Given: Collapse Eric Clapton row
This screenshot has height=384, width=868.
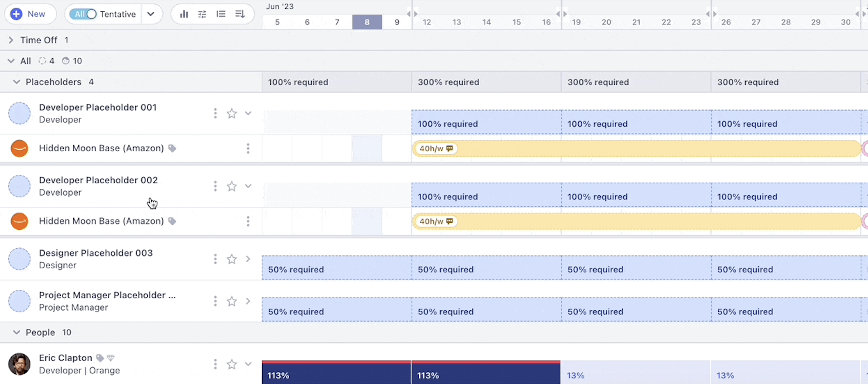Looking at the screenshot, I should 248,364.
